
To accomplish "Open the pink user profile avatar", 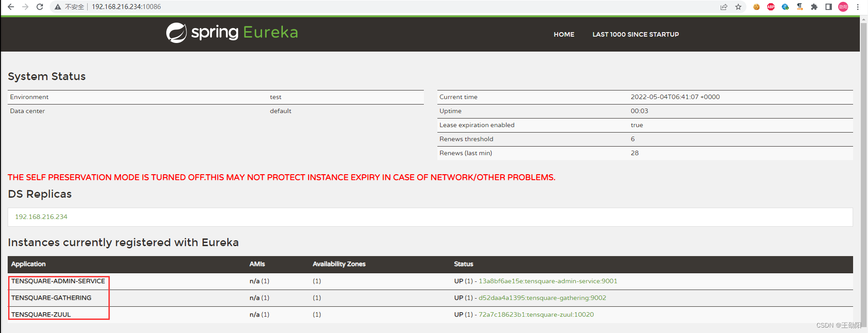I will coord(843,7).
